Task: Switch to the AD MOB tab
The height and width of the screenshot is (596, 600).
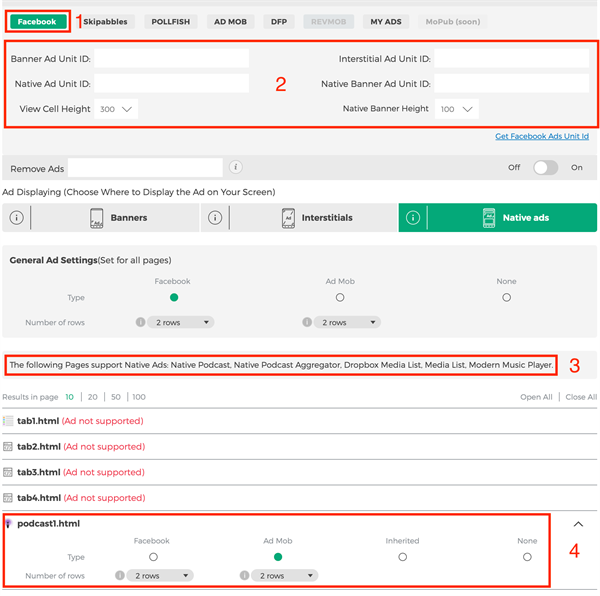Action: tap(231, 21)
